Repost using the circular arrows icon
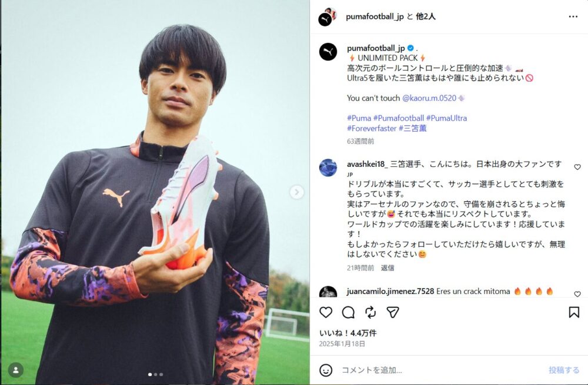The width and height of the screenshot is (588, 385). point(370,312)
